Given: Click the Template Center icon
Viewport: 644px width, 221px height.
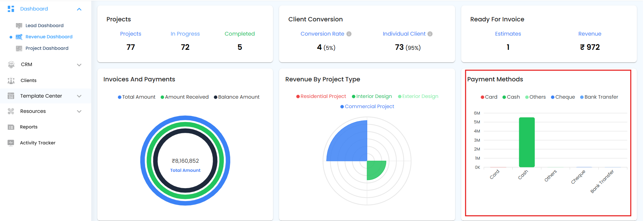Looking at the screenshot, I should click(11, 96).
